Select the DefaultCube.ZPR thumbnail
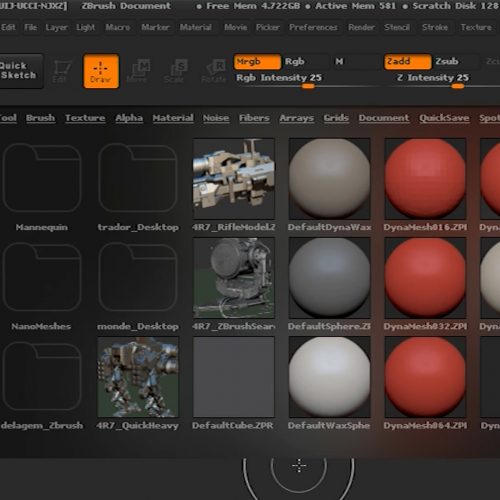 [x=234, y=377]
